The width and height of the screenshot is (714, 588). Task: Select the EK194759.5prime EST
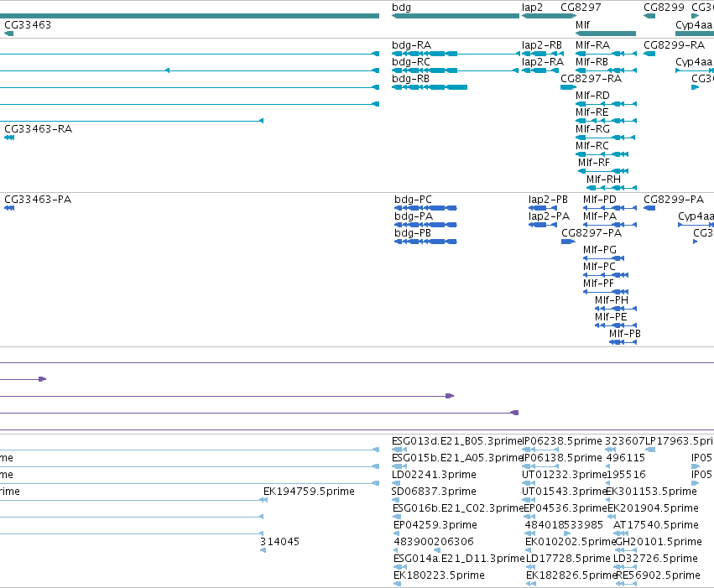(310, 492)
